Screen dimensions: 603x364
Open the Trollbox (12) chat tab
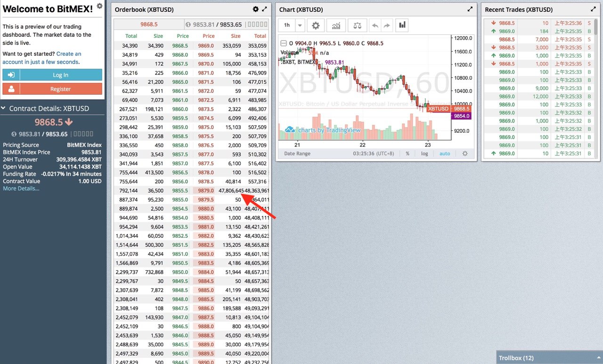pos(516,358)
